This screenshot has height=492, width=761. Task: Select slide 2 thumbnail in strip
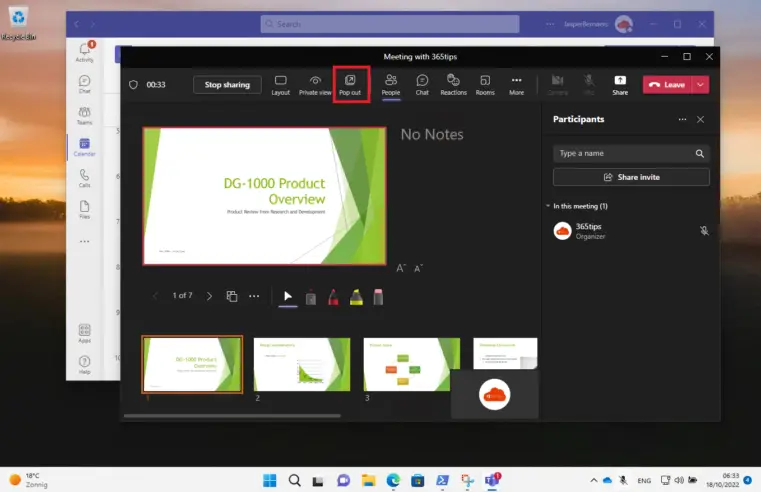pyautogui.click(x=302, y=364)
